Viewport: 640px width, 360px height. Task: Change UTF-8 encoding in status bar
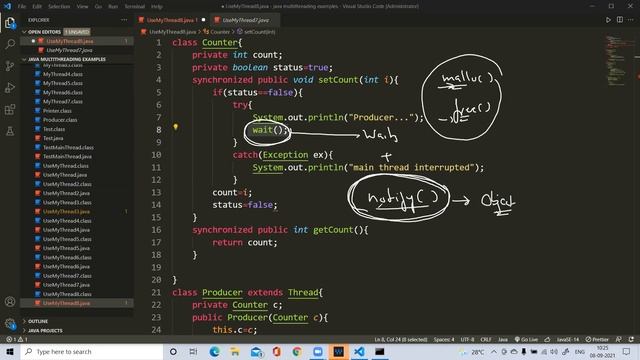[467, 339]
